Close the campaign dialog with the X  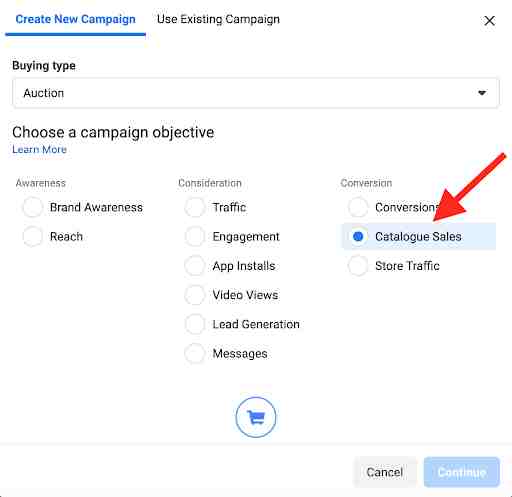[489, 21]
